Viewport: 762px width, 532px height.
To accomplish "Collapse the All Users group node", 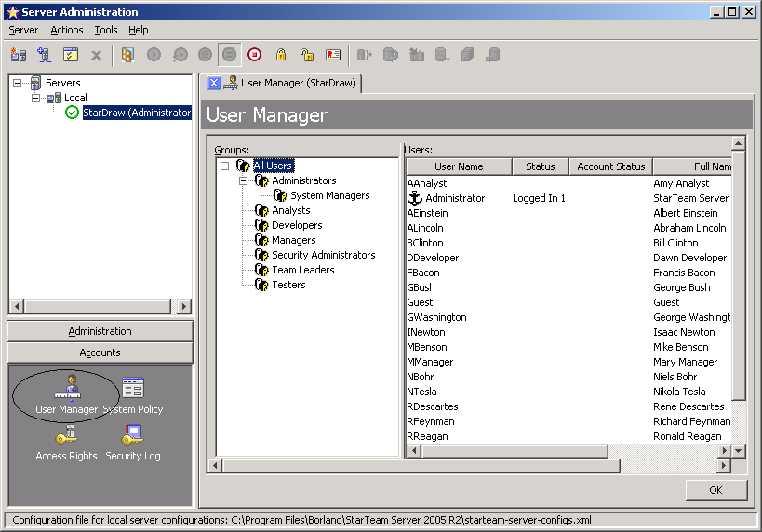I will coord(224,166).
